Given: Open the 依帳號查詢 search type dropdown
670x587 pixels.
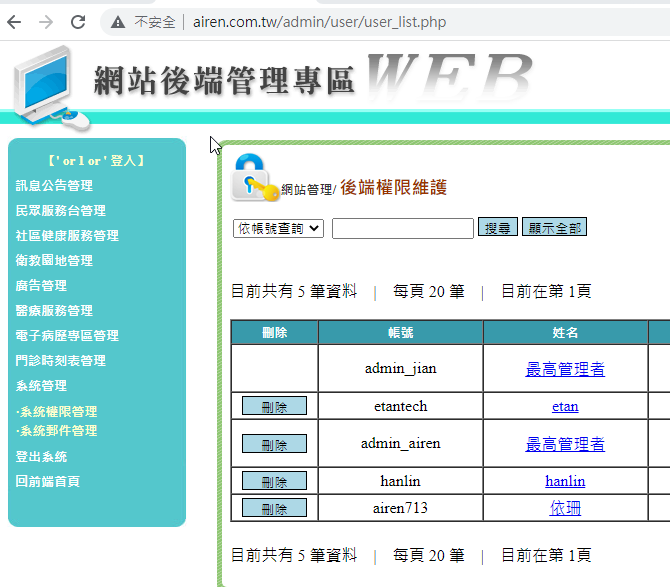Looking at the screenshot, I should click(x=278, y=229).
